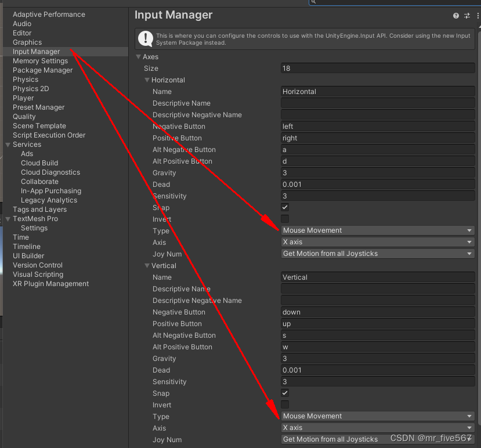Screen dimensions: 481x448
Task: Open the In-App Purchasing service settings
Action: pos(51,190)
